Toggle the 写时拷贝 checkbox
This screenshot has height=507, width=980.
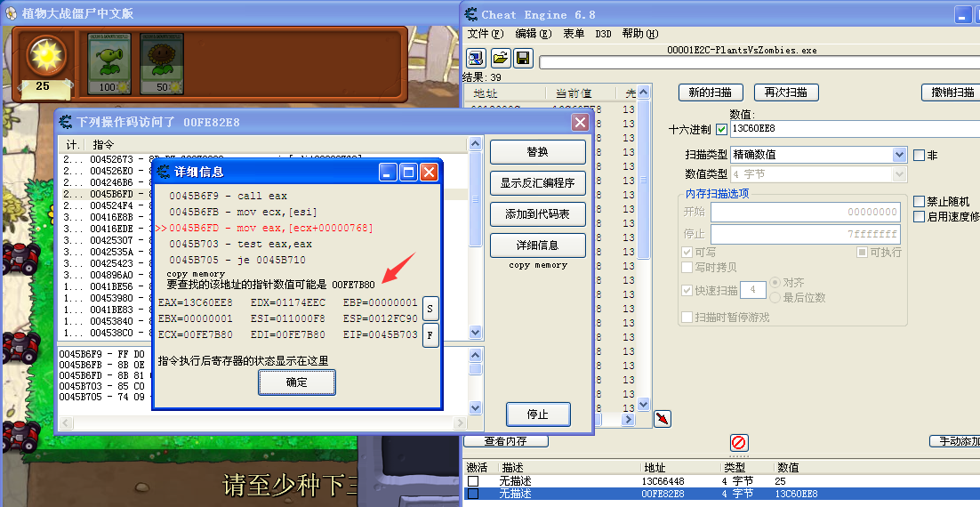[687, 267]
